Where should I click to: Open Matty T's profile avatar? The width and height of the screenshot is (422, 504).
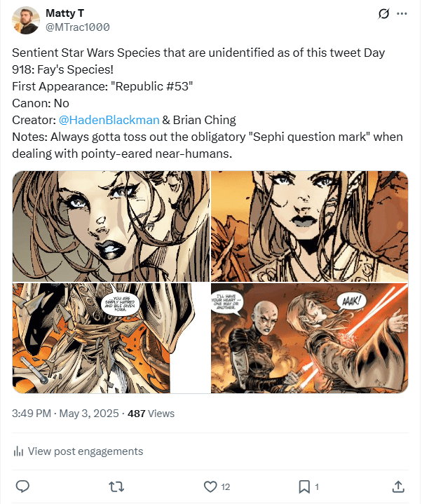click(x=25, y=20)
